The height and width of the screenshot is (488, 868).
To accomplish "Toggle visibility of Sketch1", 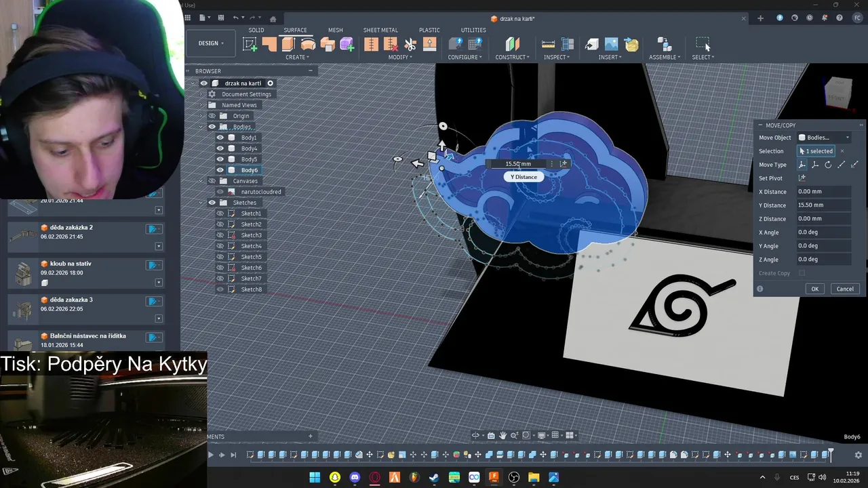I will click(220, 213).
